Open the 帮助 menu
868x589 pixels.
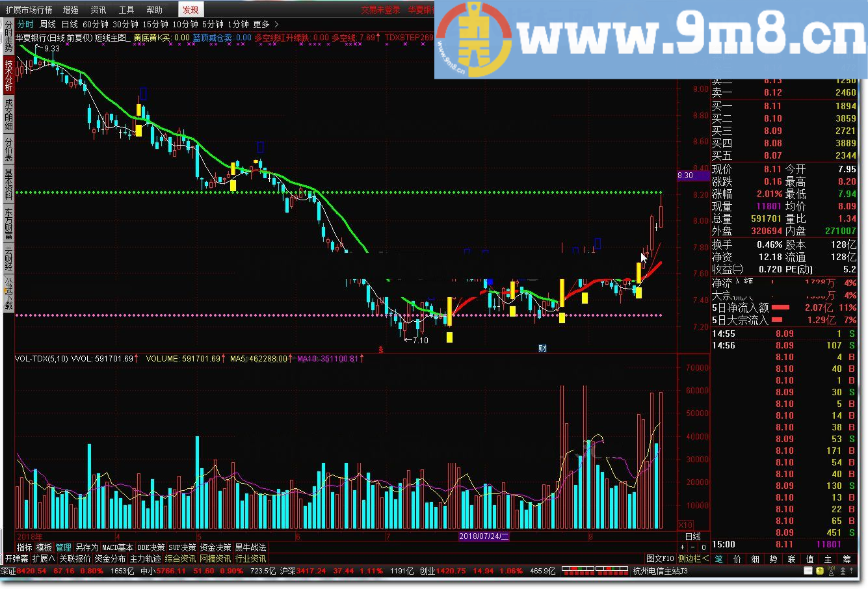pos(154,10)
